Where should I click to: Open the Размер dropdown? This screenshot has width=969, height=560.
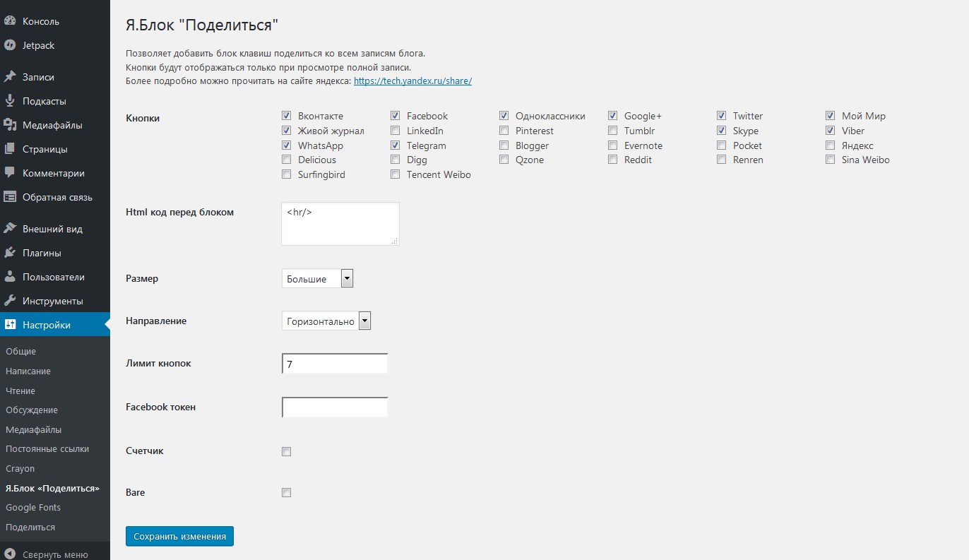tap(317, 279)
